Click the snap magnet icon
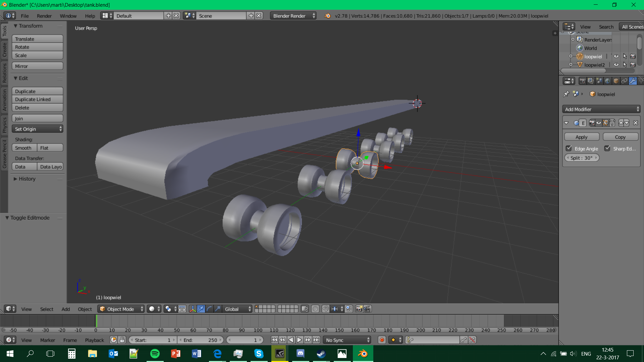This screenshot has height=362, width=644. [325, 309]
